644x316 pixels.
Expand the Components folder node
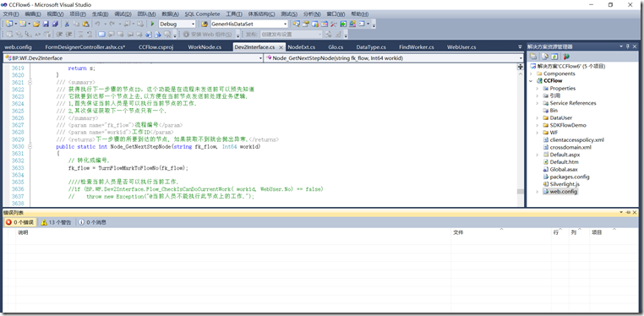(531, 74)
